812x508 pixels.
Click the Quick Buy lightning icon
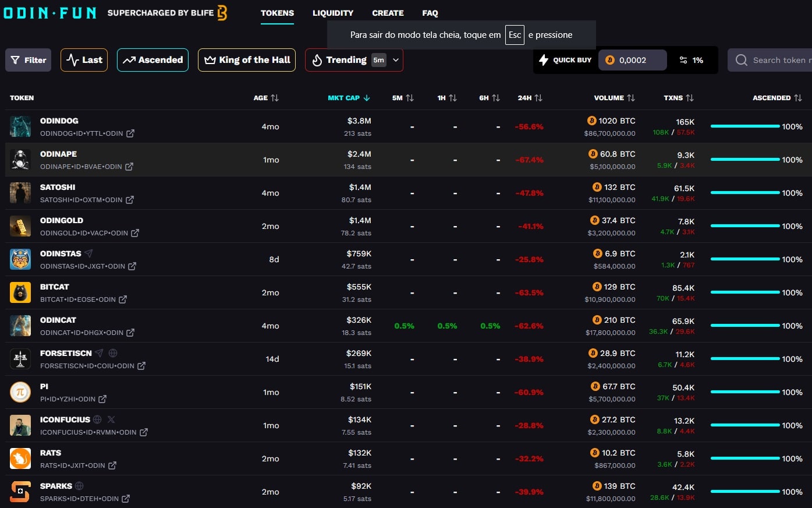click(x=544, y=60)
